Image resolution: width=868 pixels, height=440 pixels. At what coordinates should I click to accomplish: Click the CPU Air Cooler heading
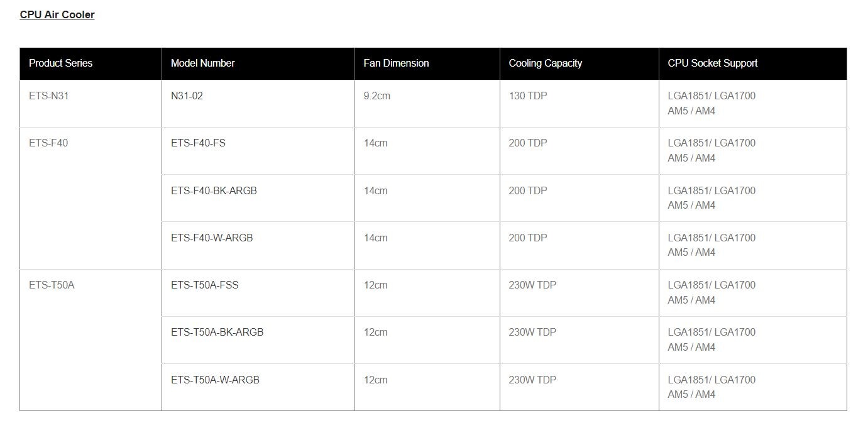(x=57, y=14)
